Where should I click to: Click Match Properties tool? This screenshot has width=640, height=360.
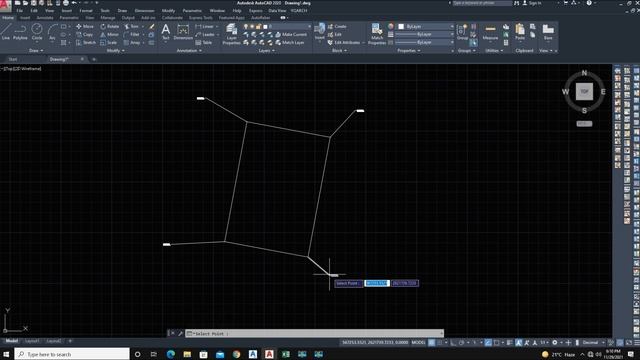(x=377, y=33)
